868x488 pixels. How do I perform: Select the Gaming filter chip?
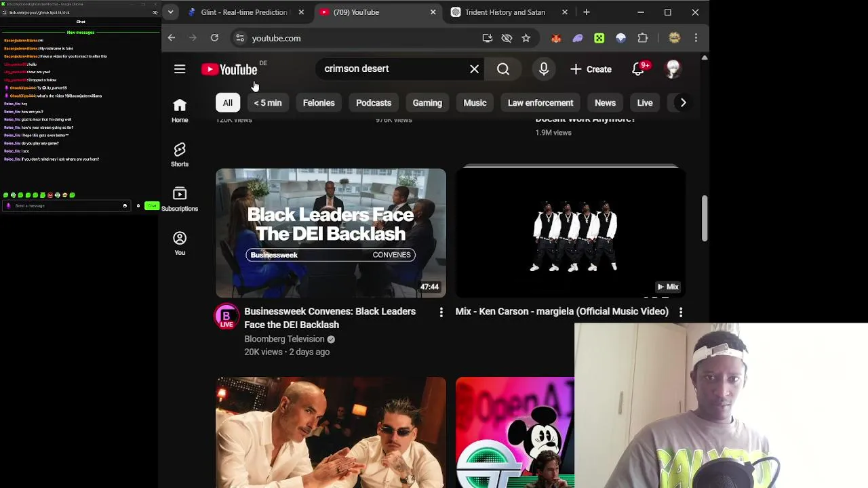pyautogui.click(x=427, y=103)
